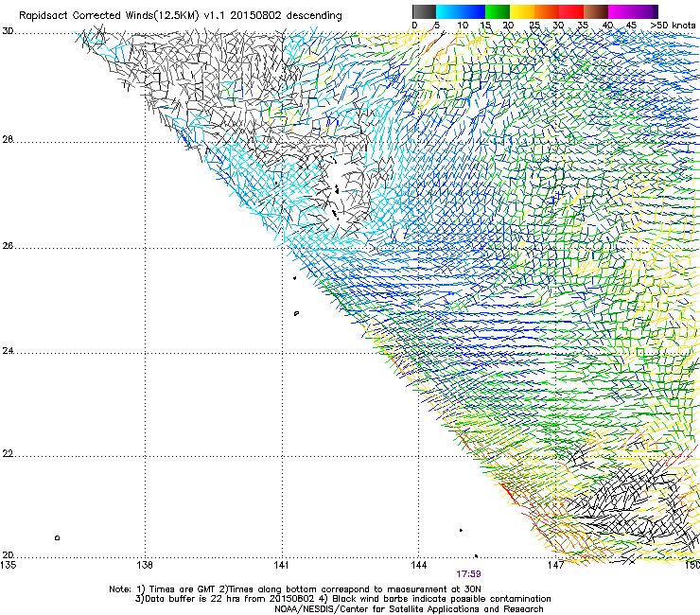700x615 pixels.
Task: Click the longitude label 135
Action: coord(8,565)
